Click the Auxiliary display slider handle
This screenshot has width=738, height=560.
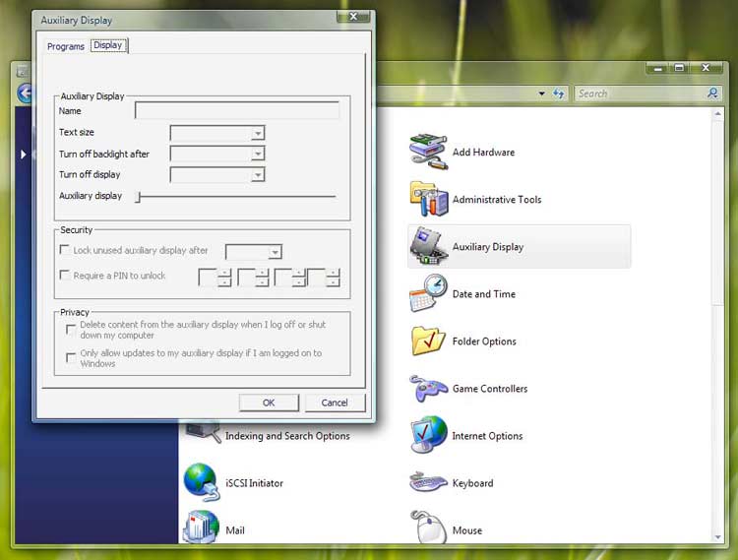point(139,197)
